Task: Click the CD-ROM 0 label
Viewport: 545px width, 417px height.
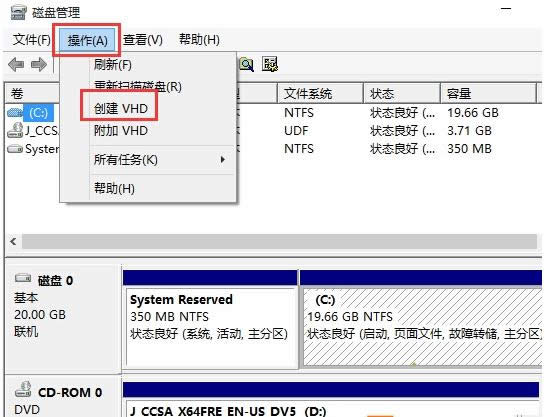Action: (x=70, y=393)
